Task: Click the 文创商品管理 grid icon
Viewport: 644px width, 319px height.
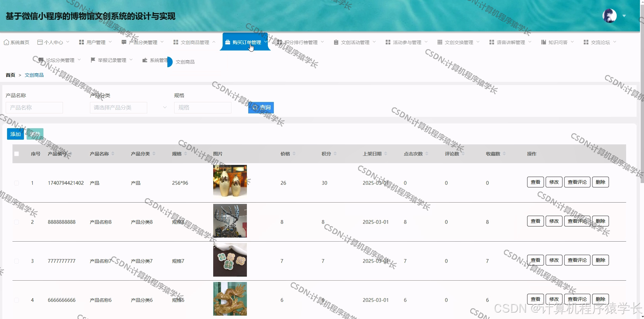Action: tap(176, 42)
